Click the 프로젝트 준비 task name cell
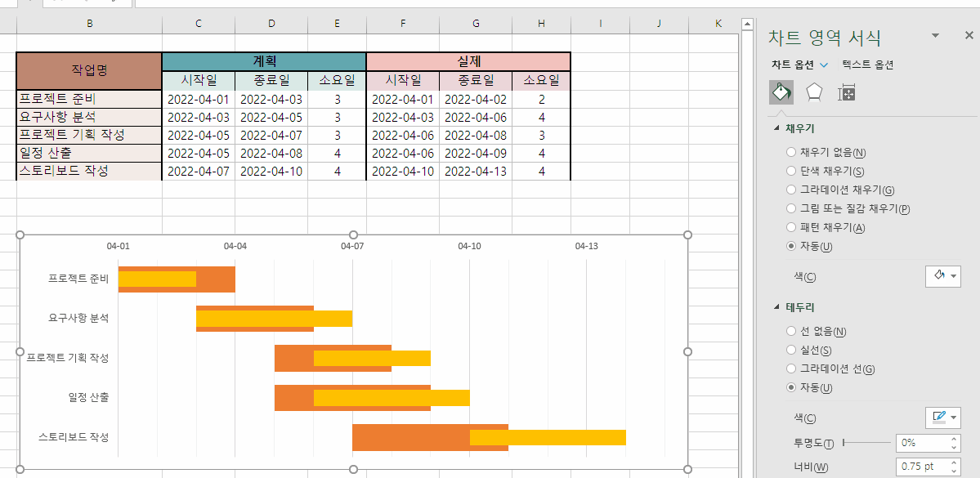This screenshot has width=980, height=478. [89, 99]
